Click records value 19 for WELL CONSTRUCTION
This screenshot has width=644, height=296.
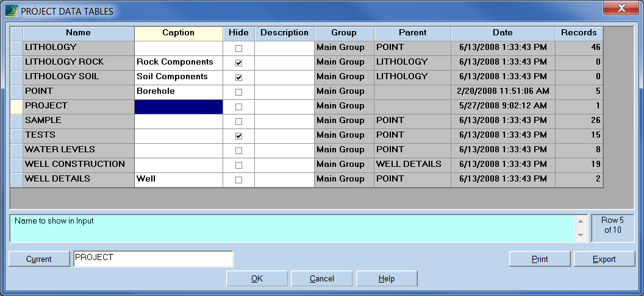point(579,165)
